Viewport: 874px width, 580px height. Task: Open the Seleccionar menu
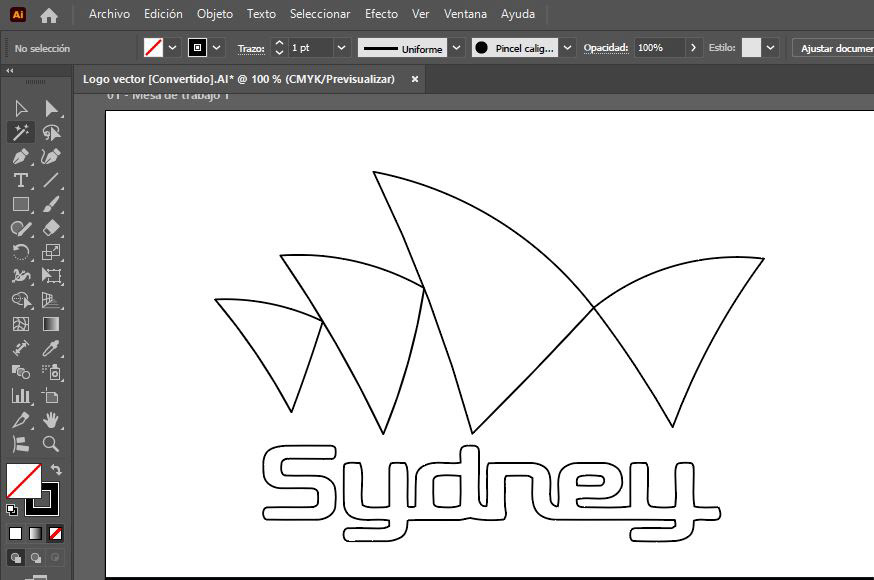[320, 14]
